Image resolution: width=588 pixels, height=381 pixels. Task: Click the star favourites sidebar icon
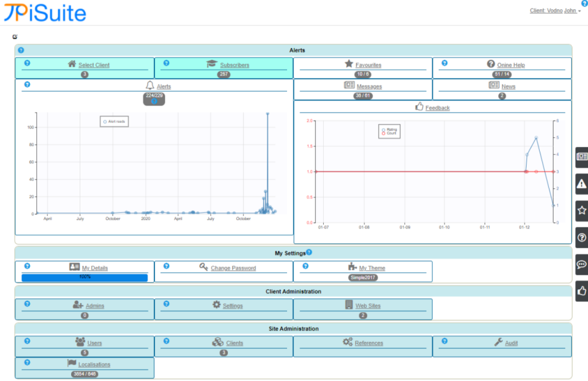(x=581, y=211)
